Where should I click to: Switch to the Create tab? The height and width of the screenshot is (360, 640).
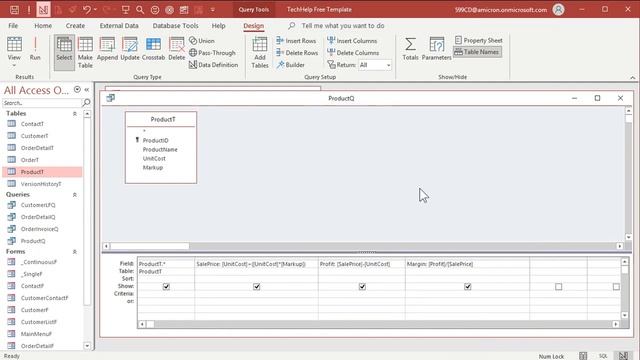point(76,25)
